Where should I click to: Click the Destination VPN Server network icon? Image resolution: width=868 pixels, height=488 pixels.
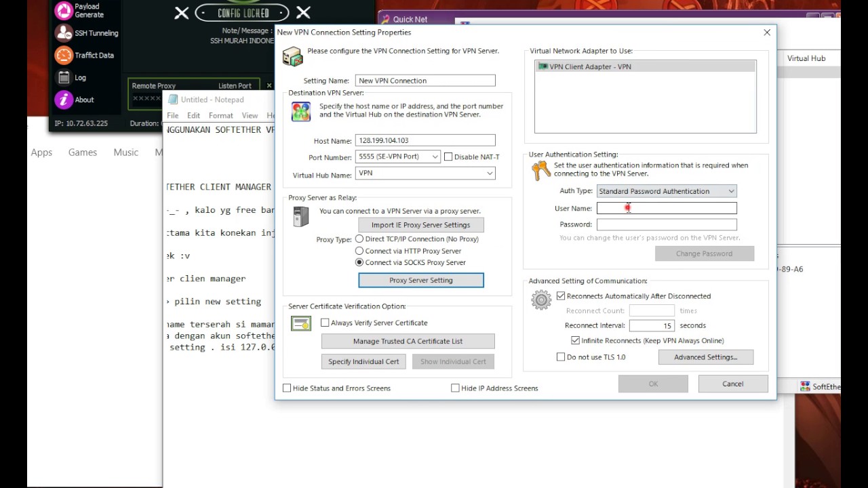coord(301,112)
